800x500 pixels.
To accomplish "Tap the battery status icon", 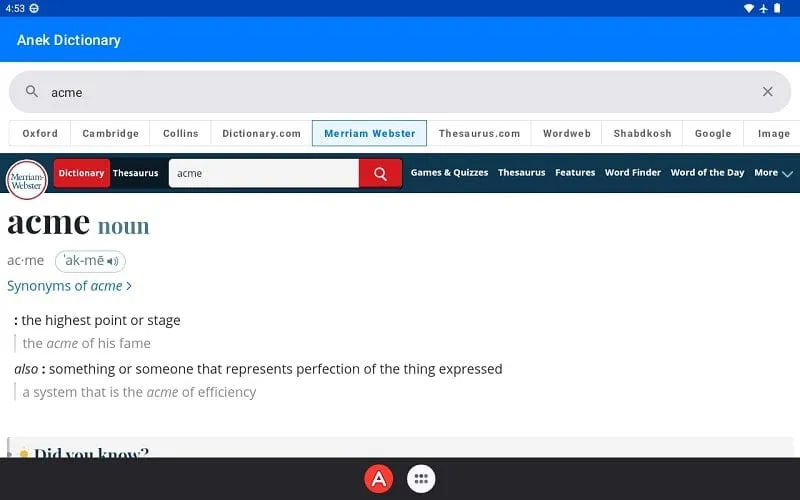I will pos(777,8).
